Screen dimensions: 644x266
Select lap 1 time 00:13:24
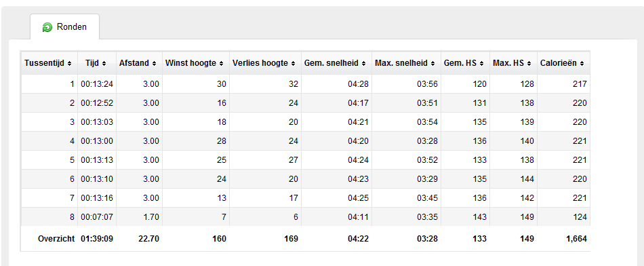click(97, 84)
